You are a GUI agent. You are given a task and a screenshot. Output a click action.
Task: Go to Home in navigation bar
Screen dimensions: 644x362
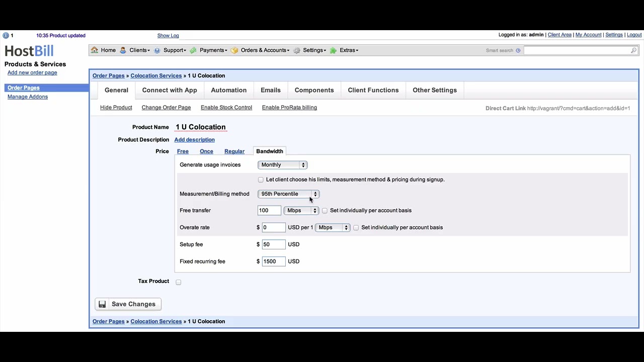coord(108,50)
